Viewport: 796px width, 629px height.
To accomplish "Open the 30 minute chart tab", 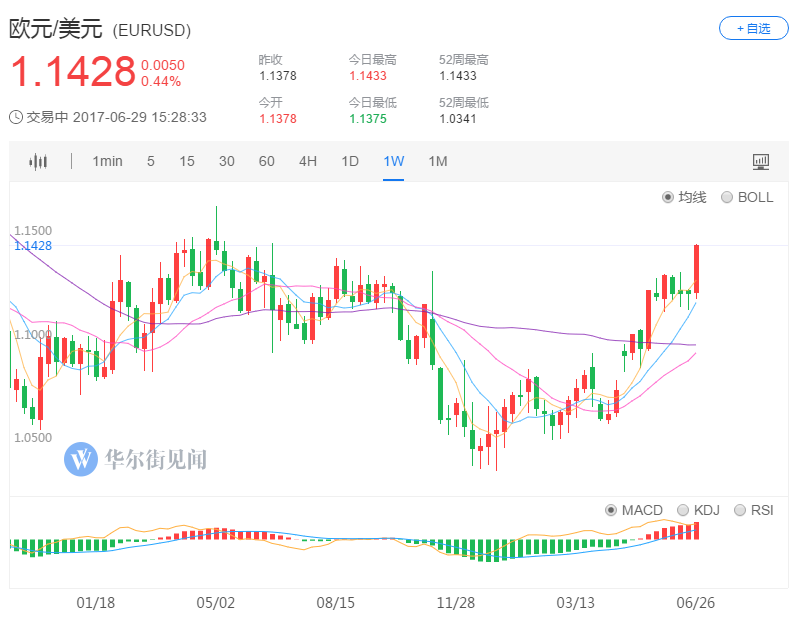I will pyautogui.click(x=227, y=162).
